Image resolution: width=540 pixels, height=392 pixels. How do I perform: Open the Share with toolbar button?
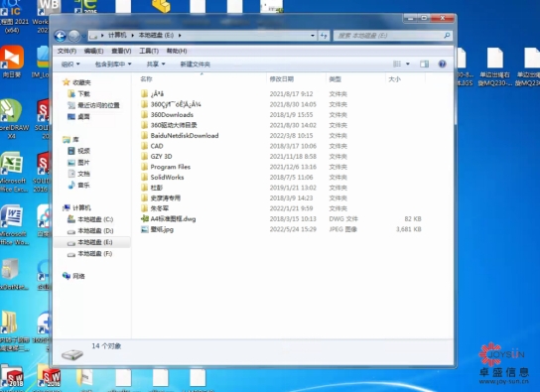tap(156, 65)
